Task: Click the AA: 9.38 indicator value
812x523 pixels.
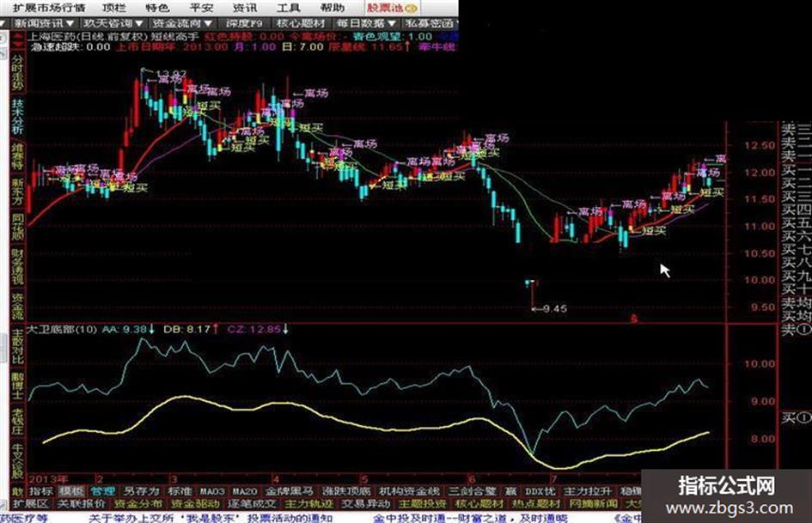Action: click(129, 329)
